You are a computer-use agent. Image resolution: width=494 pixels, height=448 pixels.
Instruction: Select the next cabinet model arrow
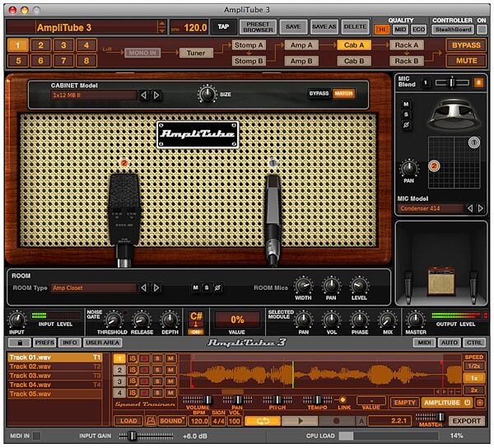[x=156, y=96]
